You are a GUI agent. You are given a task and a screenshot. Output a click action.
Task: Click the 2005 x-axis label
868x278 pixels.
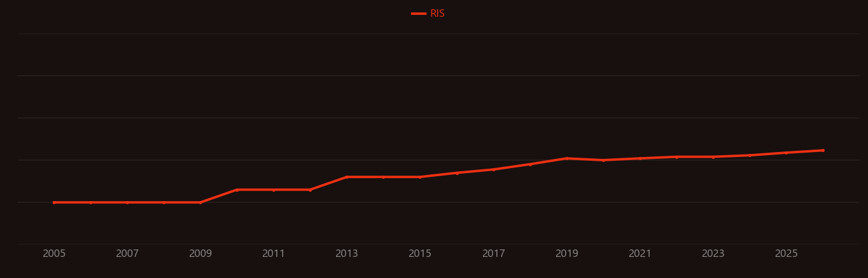coord(54,254)
